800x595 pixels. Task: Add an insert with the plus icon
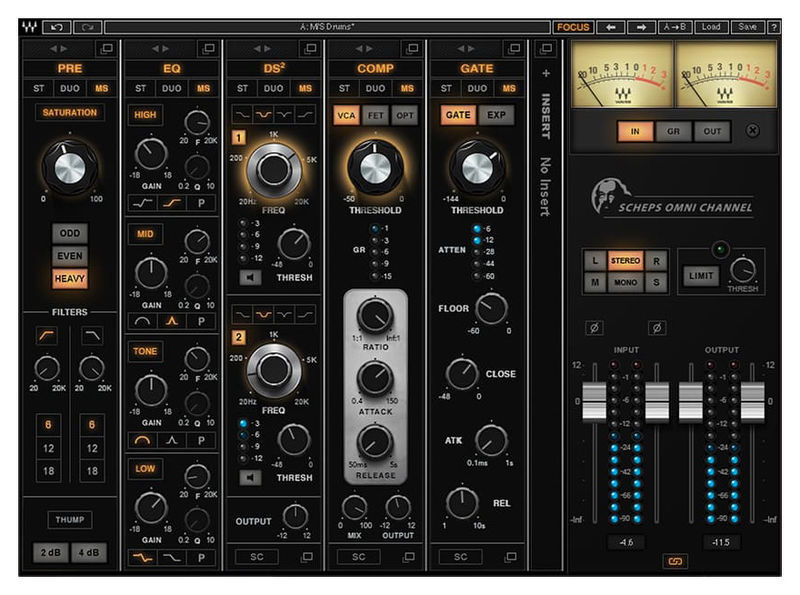546,73
